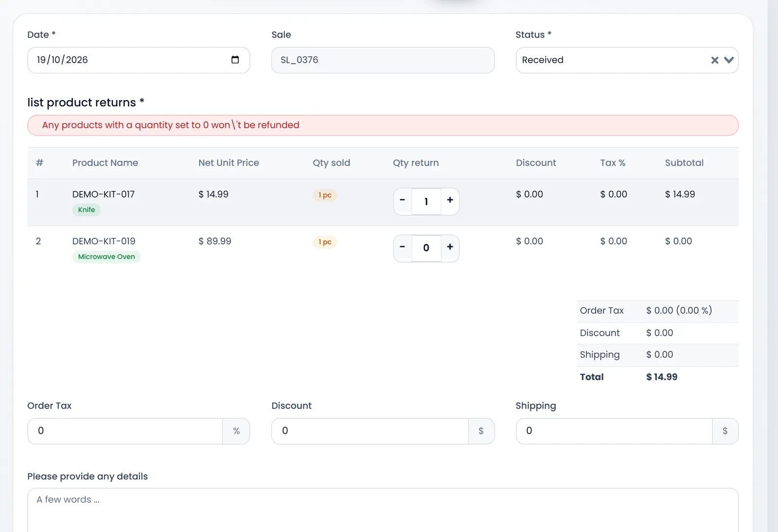778x532 pixels.
Task: Click product name DEMO-KIT-019
Action: point(104,241)
